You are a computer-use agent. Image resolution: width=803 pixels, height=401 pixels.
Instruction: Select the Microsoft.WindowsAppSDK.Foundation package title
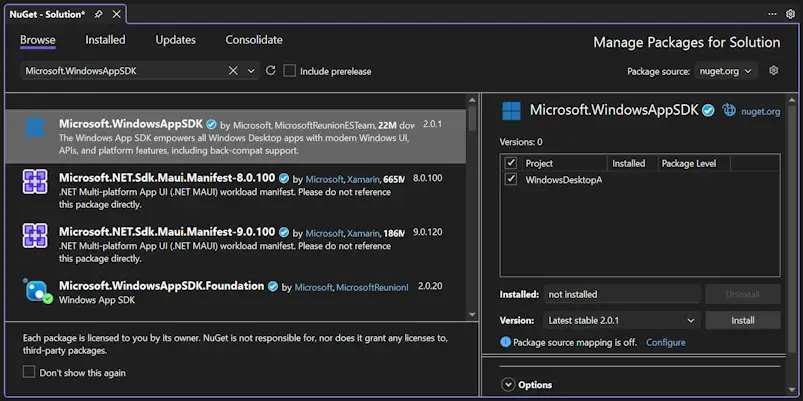coord(161,286)
